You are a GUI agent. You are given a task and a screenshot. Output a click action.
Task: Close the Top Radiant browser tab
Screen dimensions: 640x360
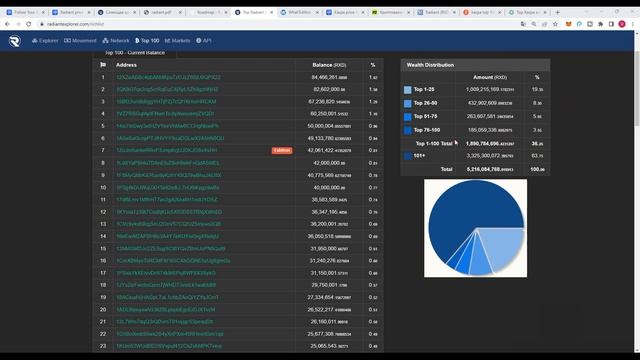271,12
